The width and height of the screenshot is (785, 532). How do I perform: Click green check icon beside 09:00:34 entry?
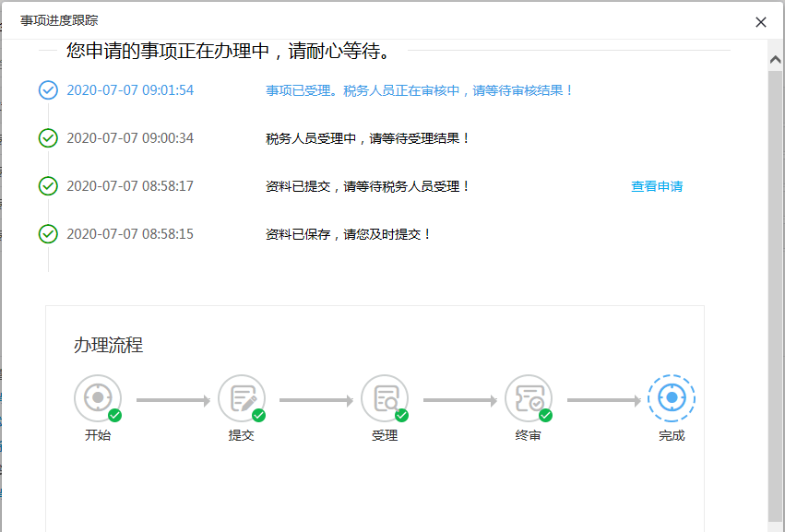(48, 138)
